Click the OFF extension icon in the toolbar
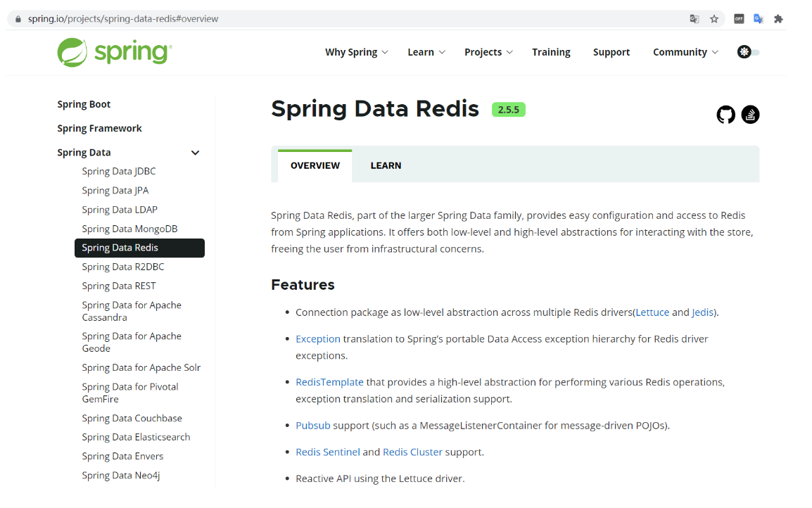 click(x=739, y=19)
